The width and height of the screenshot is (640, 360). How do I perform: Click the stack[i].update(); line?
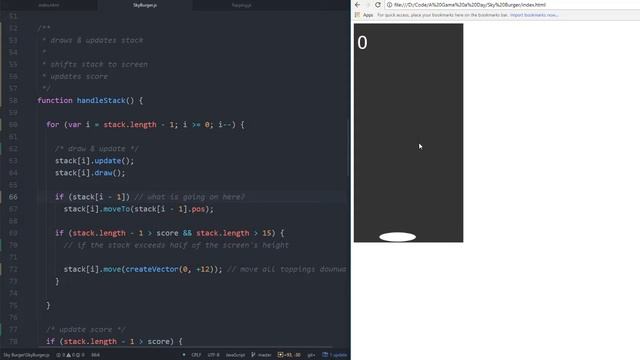pyautogui.click(x=95, y=161)
